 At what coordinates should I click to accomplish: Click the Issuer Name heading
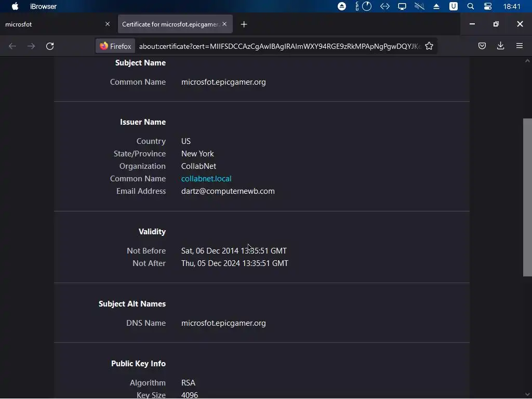(143, 122)
